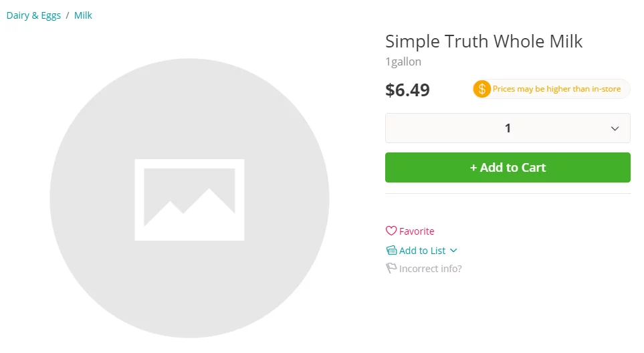This screenshot has width=644, height=353.
Task: Select the quantity field showing 1
Action: [x=508, y=128]
